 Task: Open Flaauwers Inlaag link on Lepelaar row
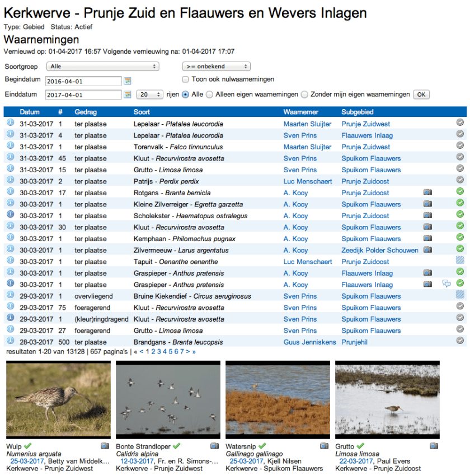[x=367, y=136]
